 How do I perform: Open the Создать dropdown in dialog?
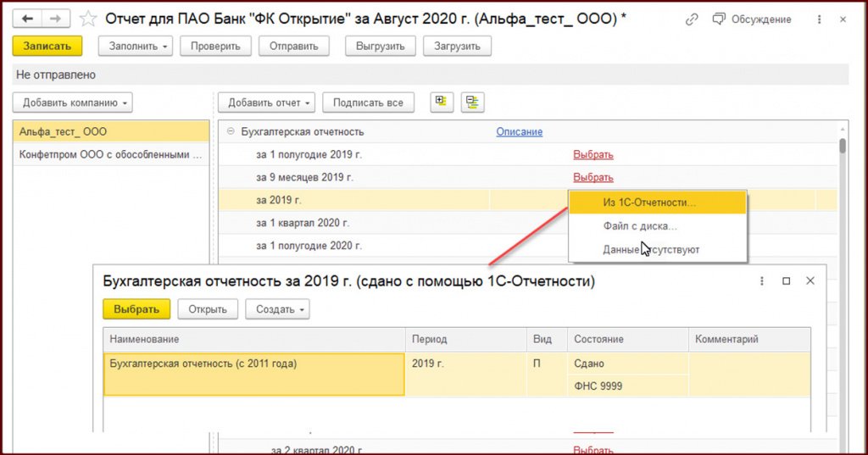tap(277, 309)
